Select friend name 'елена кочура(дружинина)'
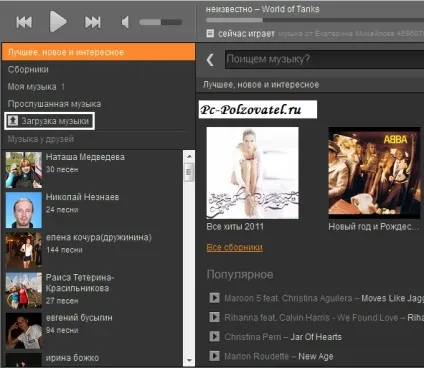The width and height of the screenshot is (424, 368). tap(99, 237)
